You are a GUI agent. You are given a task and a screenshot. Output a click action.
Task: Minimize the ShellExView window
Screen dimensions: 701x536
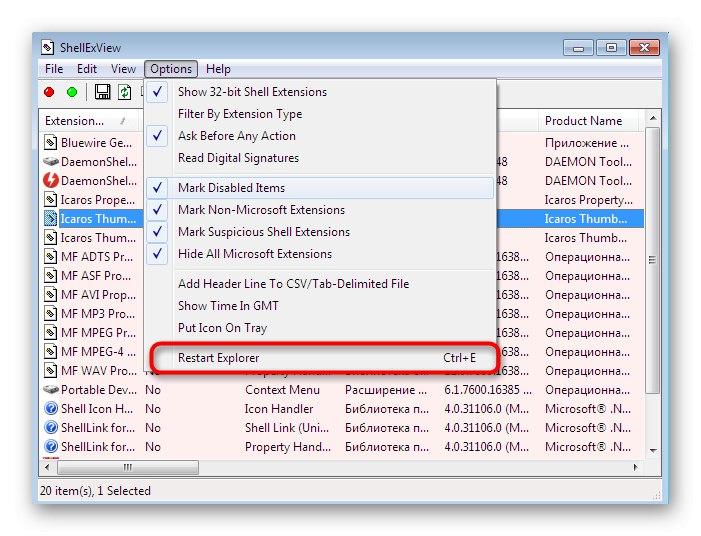click(579, 47)
